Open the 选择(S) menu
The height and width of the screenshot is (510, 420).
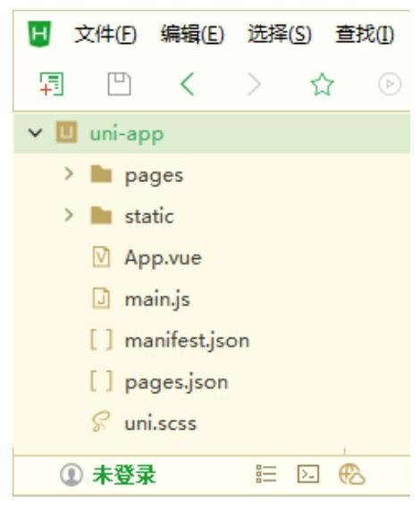[280, 34]
